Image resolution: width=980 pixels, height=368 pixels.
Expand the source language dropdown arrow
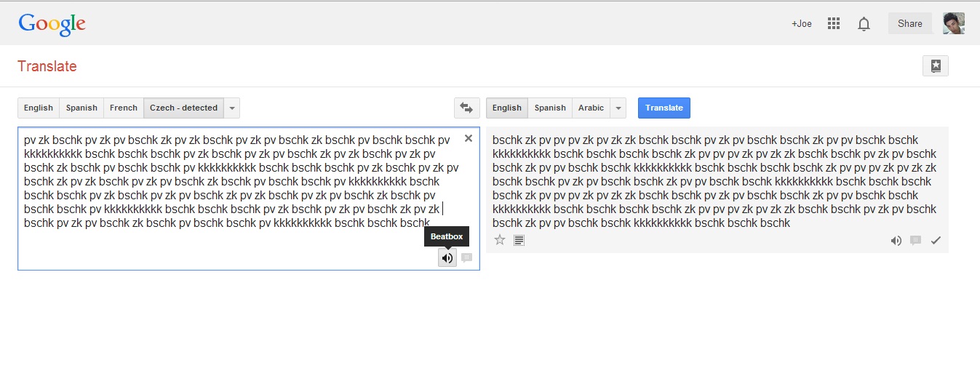(x=232, y=108)
